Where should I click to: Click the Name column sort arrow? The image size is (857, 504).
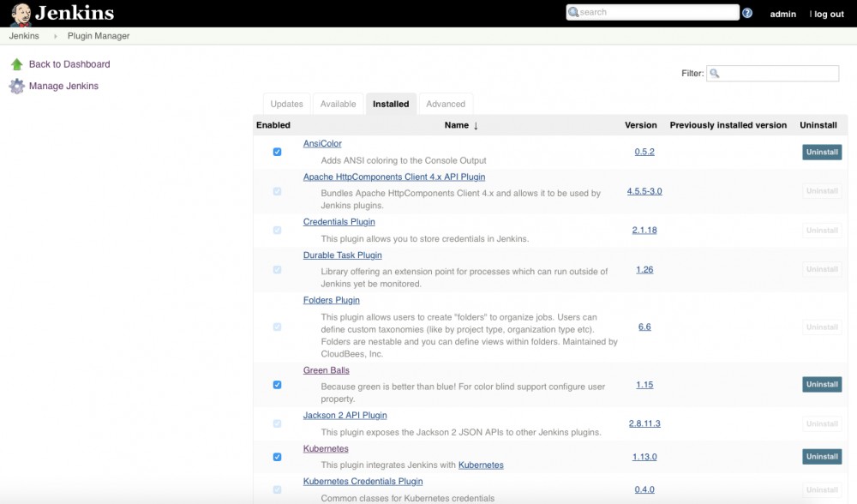pos(476,125)
